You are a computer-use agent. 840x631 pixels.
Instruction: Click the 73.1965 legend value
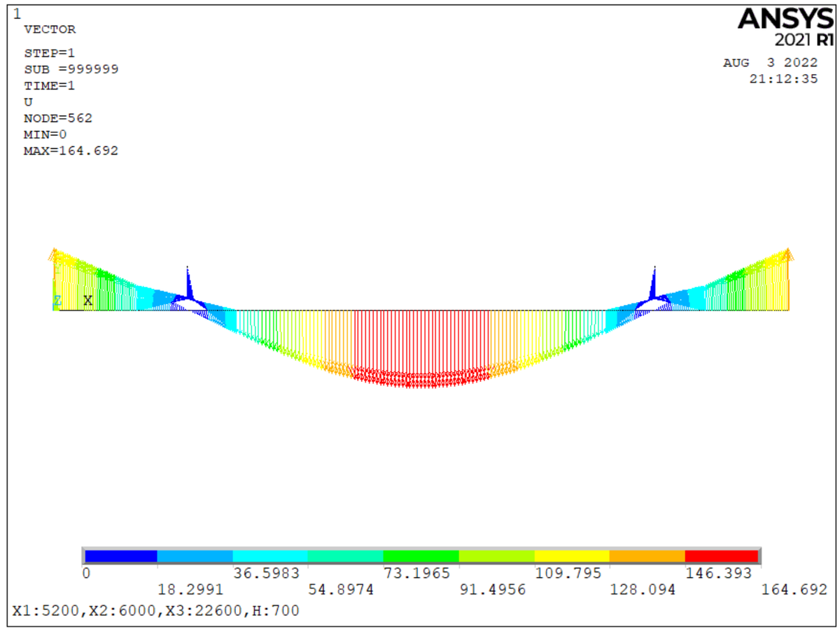(x=417, y=574)
